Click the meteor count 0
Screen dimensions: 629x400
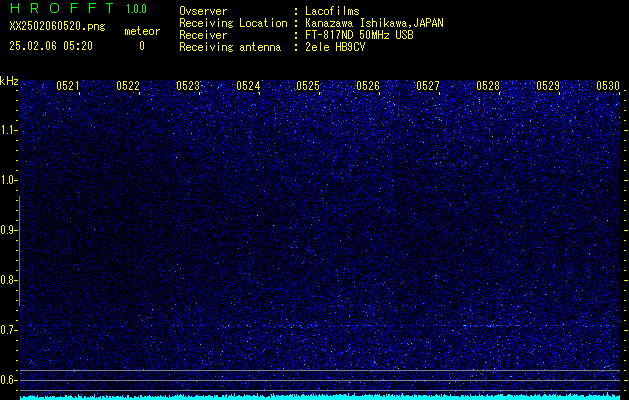pyautogui.click(x=142, y=46)
